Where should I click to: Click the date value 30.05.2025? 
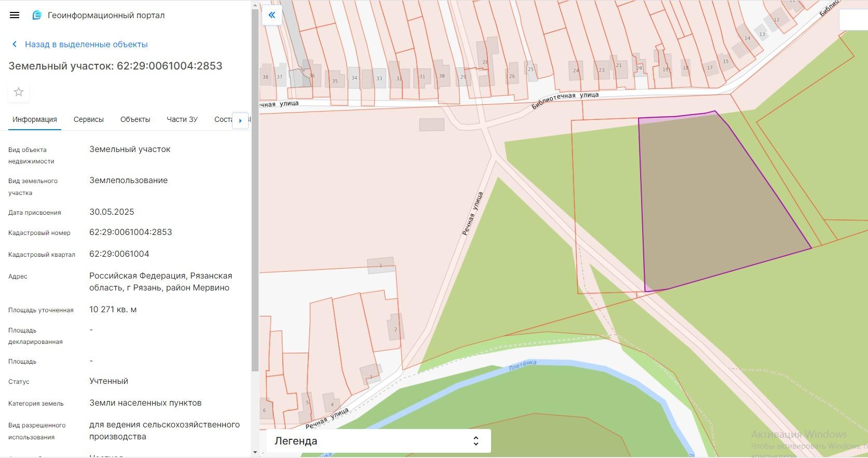click(x=112, y=212)
